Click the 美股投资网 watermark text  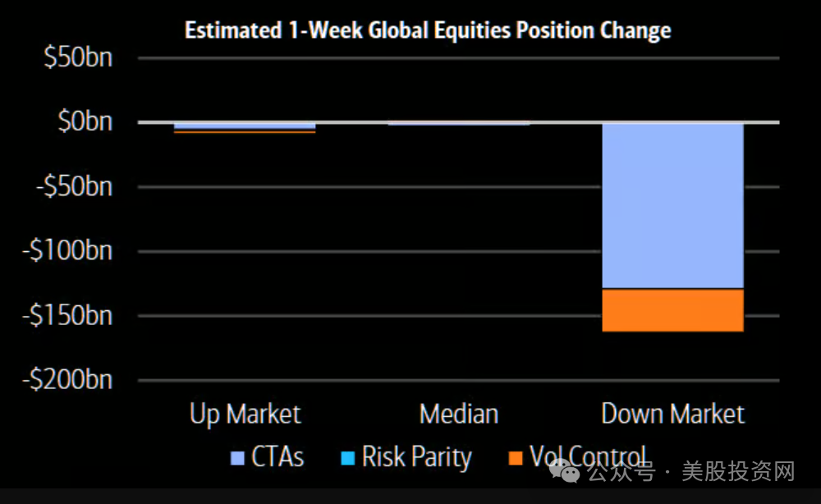(738, 471)
